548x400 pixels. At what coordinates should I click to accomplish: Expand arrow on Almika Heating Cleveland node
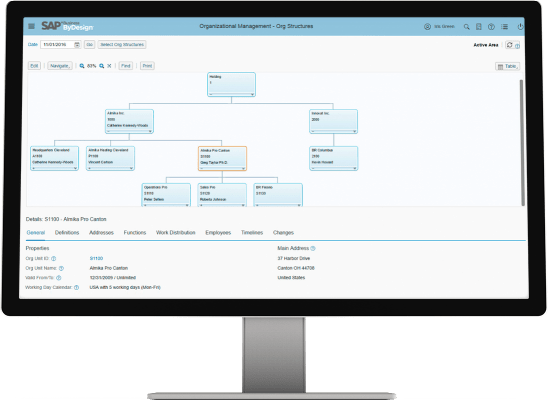point(131,168)
